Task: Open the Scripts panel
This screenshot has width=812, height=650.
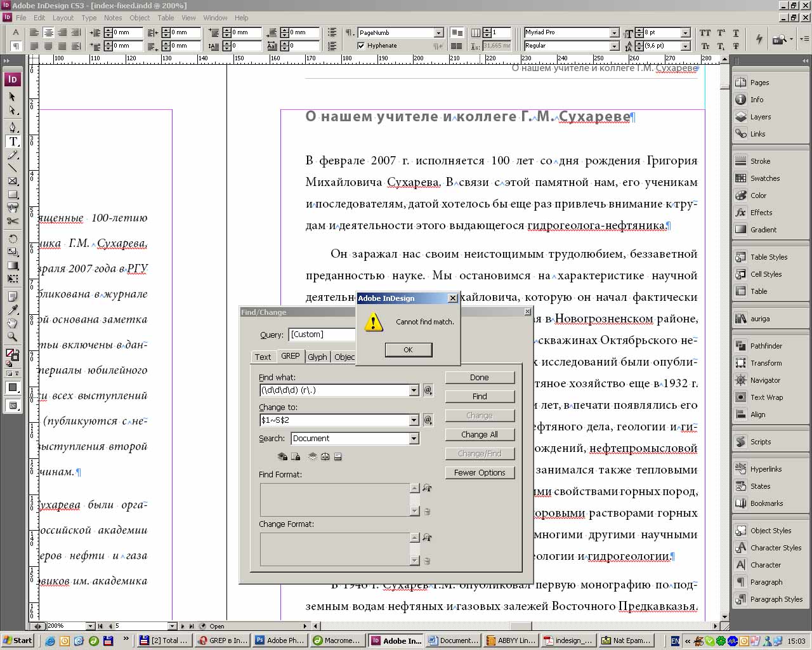Action: click(x=760, y=442)
